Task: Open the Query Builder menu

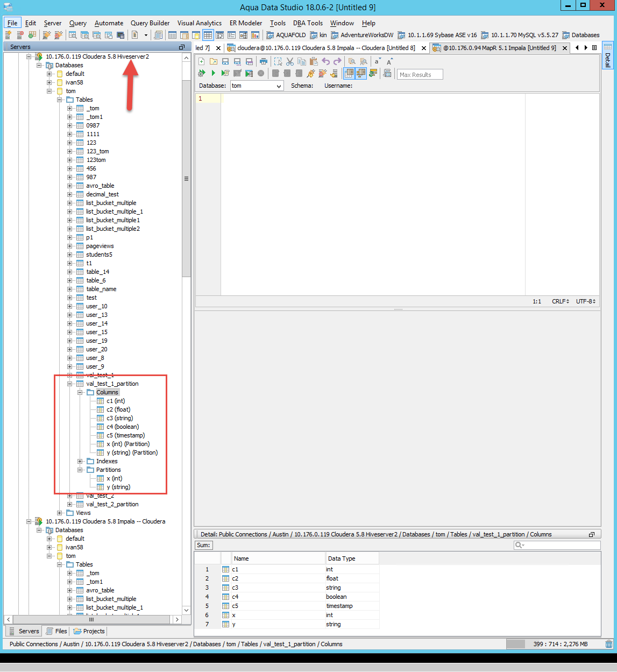Action: click(150, 23)
